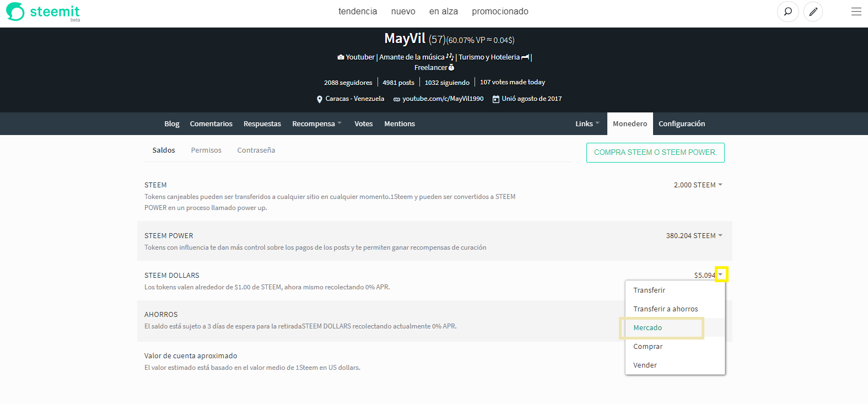Choose Transferir a ahorros option
This screenshot has height=404, width=868.
pos(666,309)
